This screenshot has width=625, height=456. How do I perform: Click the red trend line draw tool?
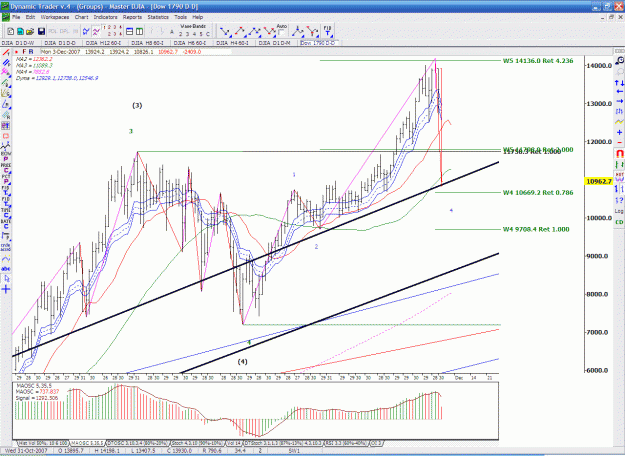(6, 53)
